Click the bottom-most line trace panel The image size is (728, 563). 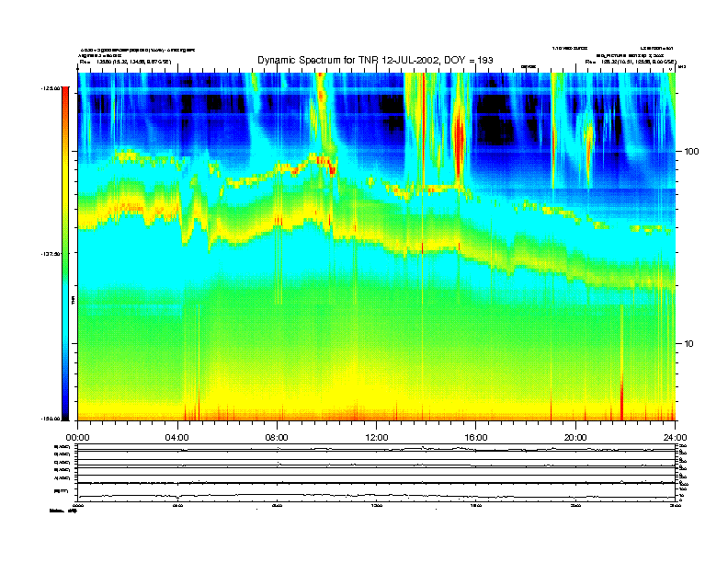tap(377, 493)
